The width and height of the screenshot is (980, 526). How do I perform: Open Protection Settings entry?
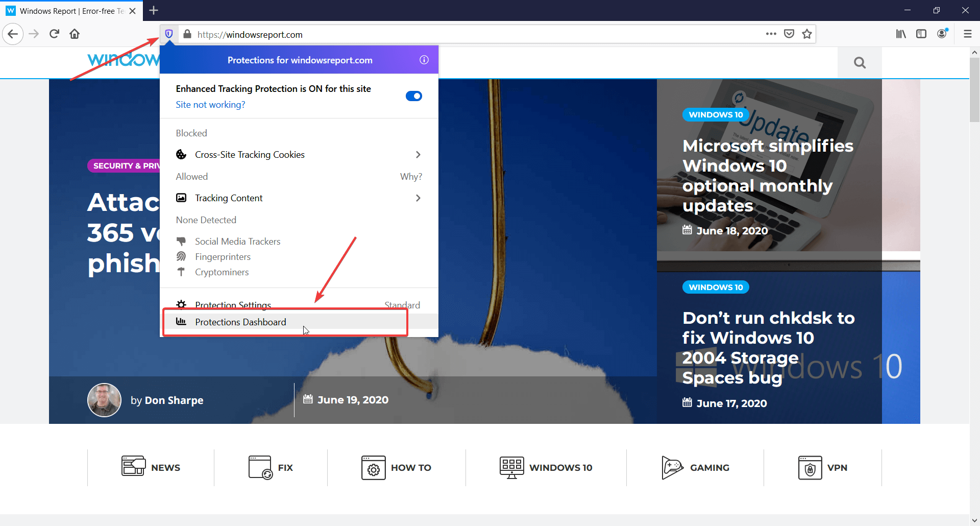coord(299,305)
